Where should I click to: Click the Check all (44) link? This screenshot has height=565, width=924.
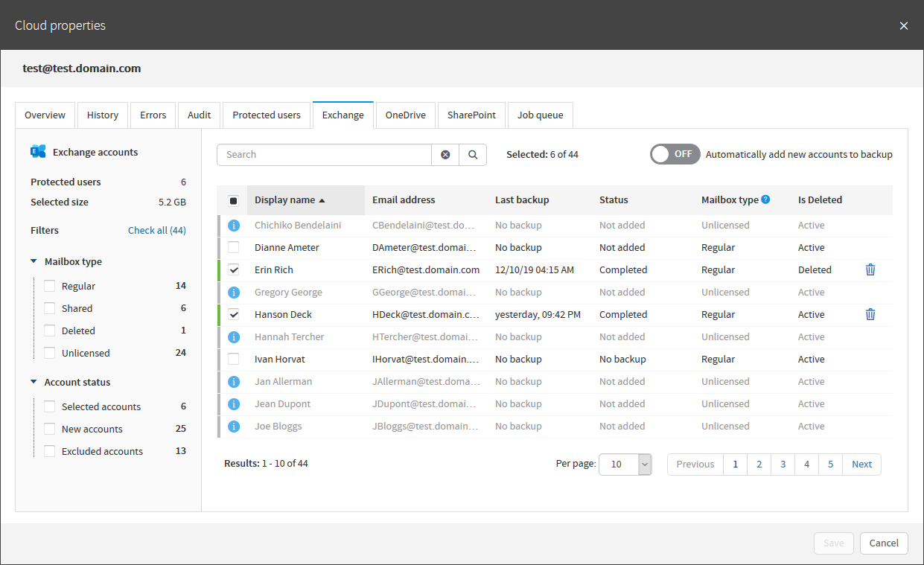pyautogui.click(x=157, y=230)
